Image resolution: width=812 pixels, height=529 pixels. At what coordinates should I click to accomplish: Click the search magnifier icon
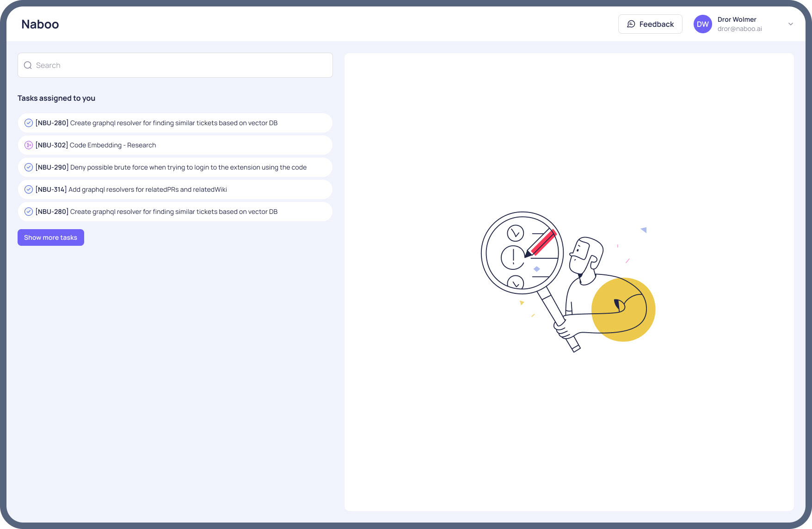[28, 65]
